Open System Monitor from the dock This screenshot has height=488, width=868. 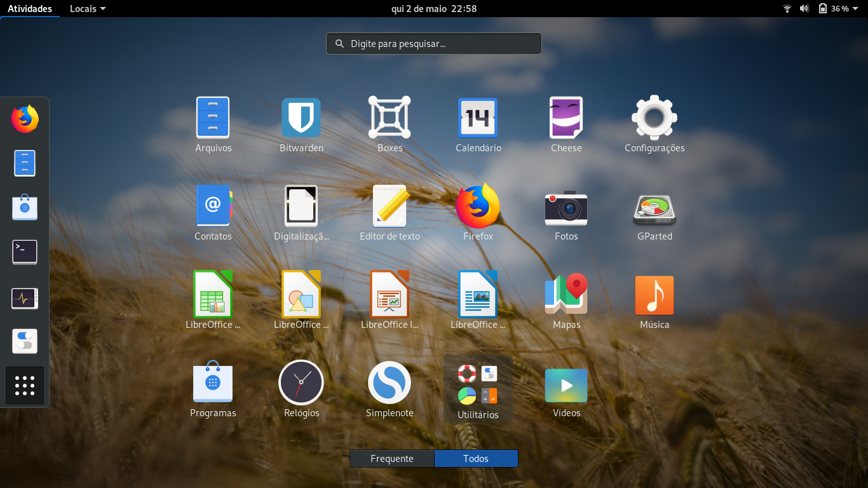click(25, 298)
